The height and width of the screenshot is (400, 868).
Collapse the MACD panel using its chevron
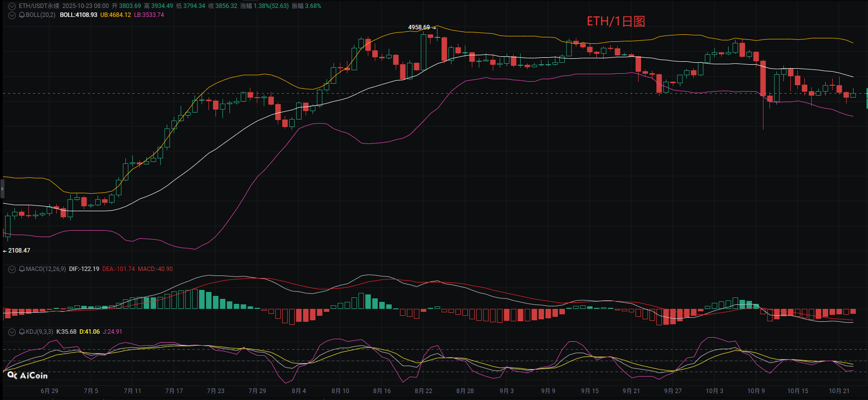pyautogui.click(x=12, y=269)
